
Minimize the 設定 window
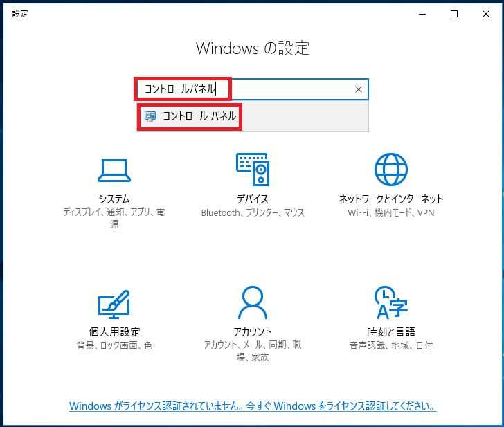(x=422, y=14)
